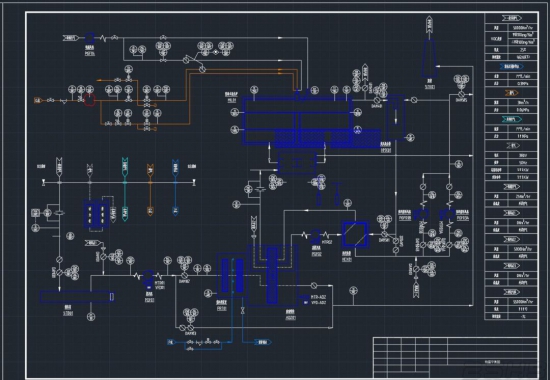Click the blue chimney stack symbol

click(x=429, y=58)
